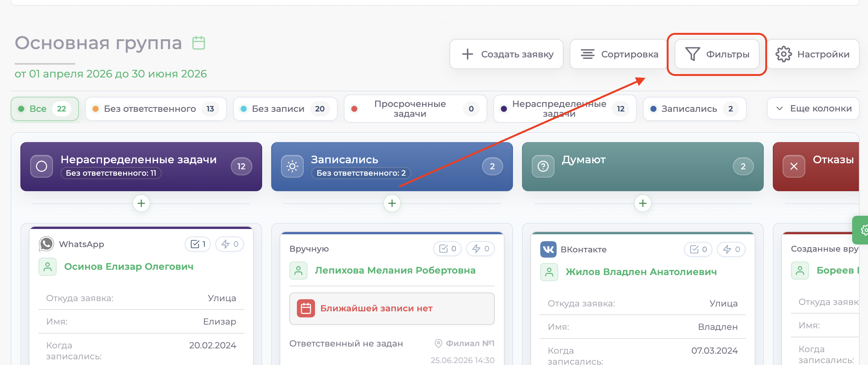Click the plus icon in Создать заявку
This screenshot has width=868, height=365.
click(467, 54)
